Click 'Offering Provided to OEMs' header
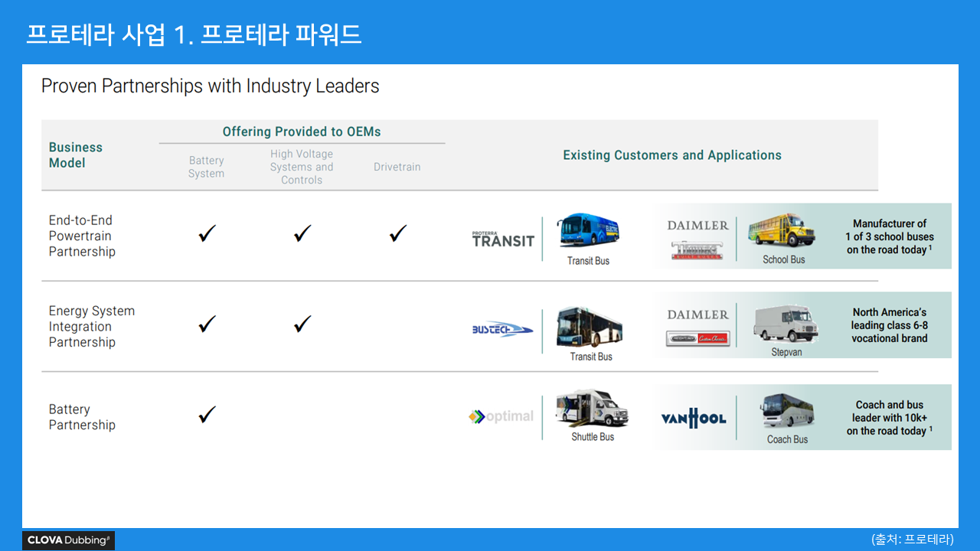This screenshot has height=551, width=980. pyautogui.click(x=302, y=132)
